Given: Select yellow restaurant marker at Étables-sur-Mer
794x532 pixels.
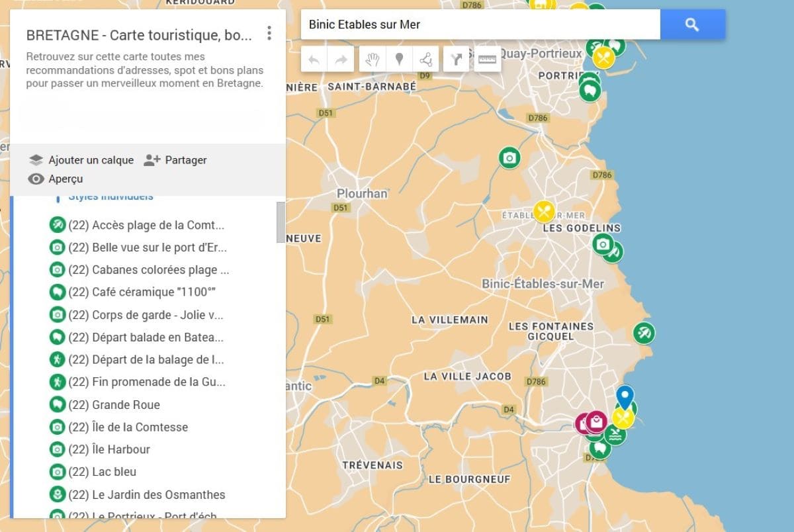Looking at the screenshot, I should (544, 212).
